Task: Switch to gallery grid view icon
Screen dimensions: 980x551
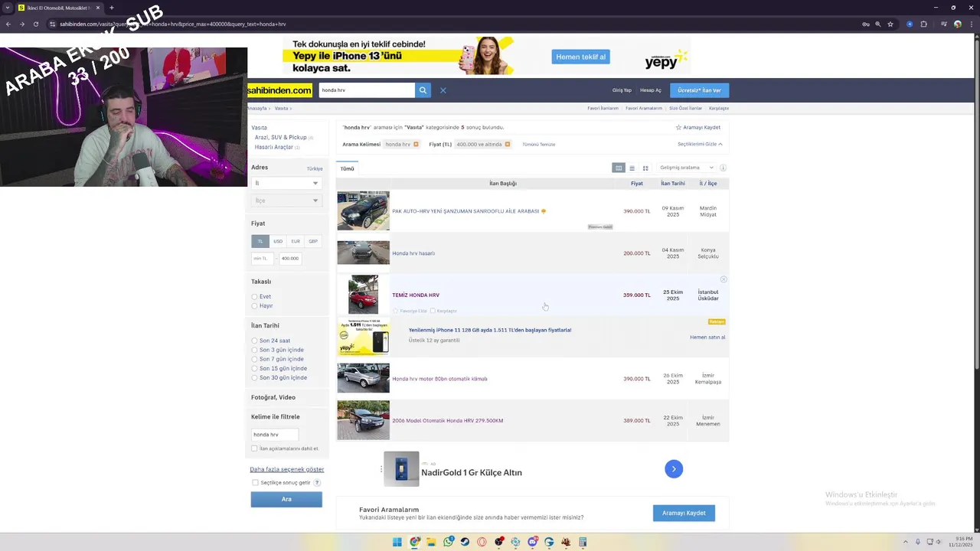Action: click(645, 168)
